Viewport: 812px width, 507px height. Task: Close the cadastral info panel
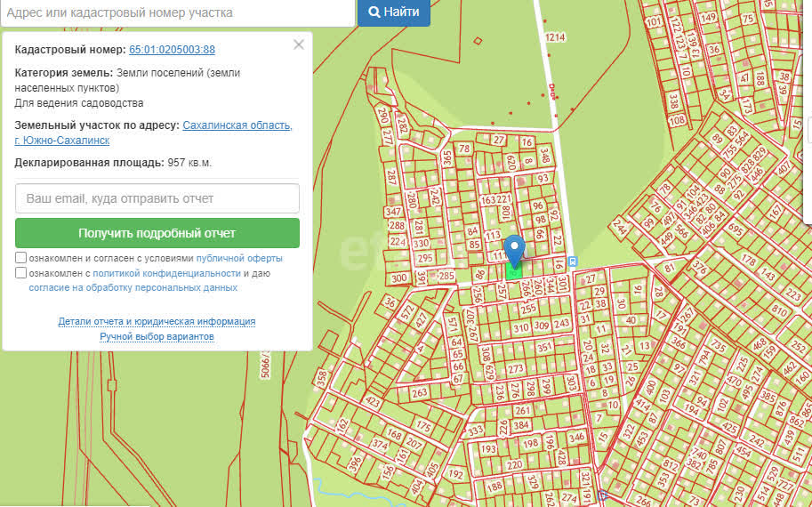299,44
